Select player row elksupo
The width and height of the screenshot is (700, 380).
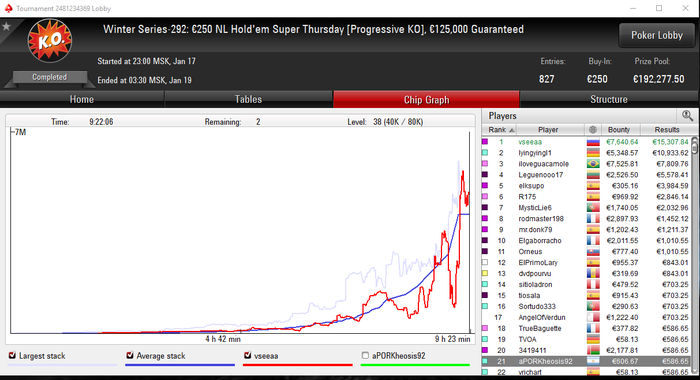(x=587, y=186)
